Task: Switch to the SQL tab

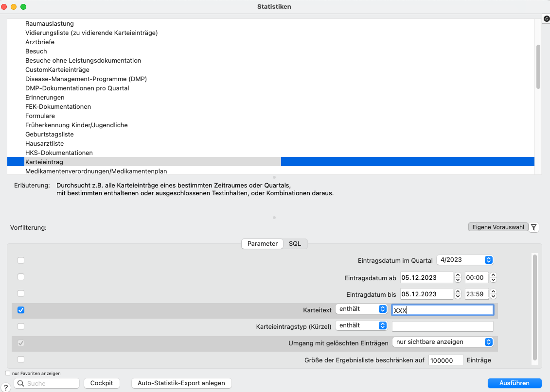Action: (295, 243)
